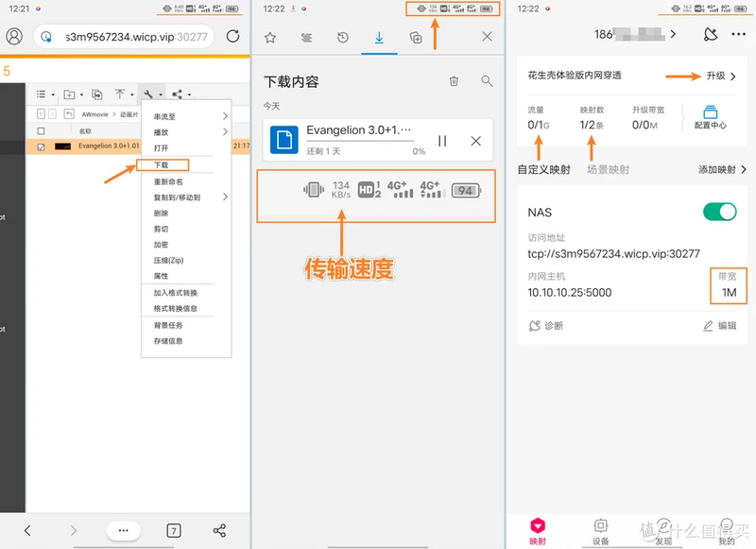Screen dimensions: 756x549
Task: Open the 我的 bottom navigation tab
Action: coord(727,531)
